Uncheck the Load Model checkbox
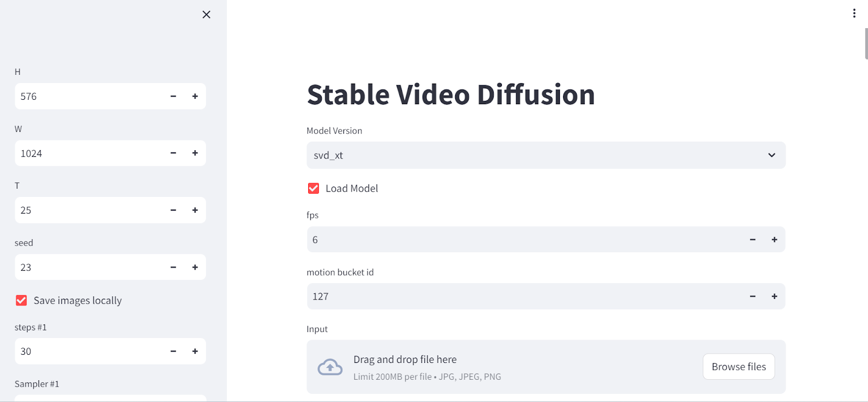868x402 pixels. coord(314,188)
